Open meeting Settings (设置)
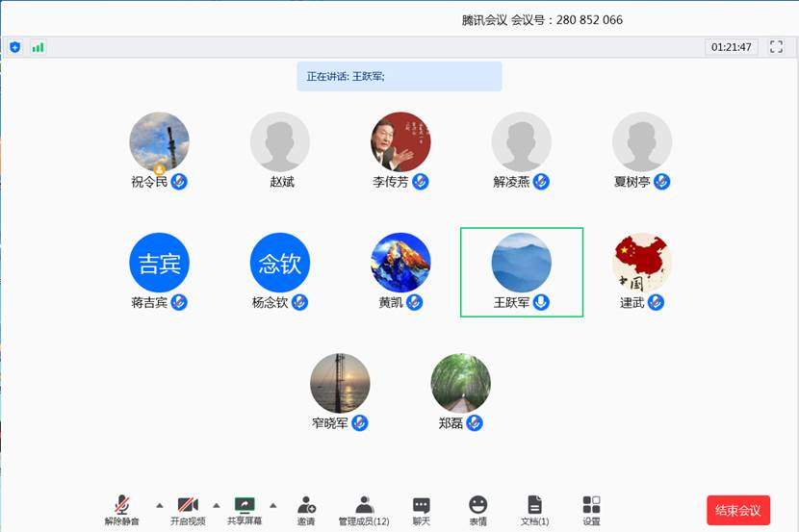The image size is (799, 532). (591, 505)
